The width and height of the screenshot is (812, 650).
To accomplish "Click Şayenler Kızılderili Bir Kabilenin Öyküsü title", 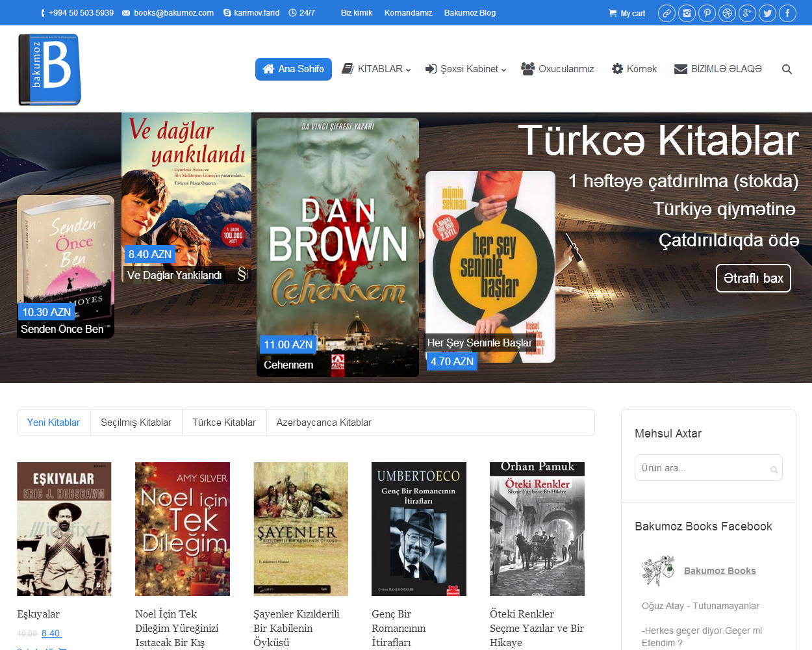I will (296, 629).
